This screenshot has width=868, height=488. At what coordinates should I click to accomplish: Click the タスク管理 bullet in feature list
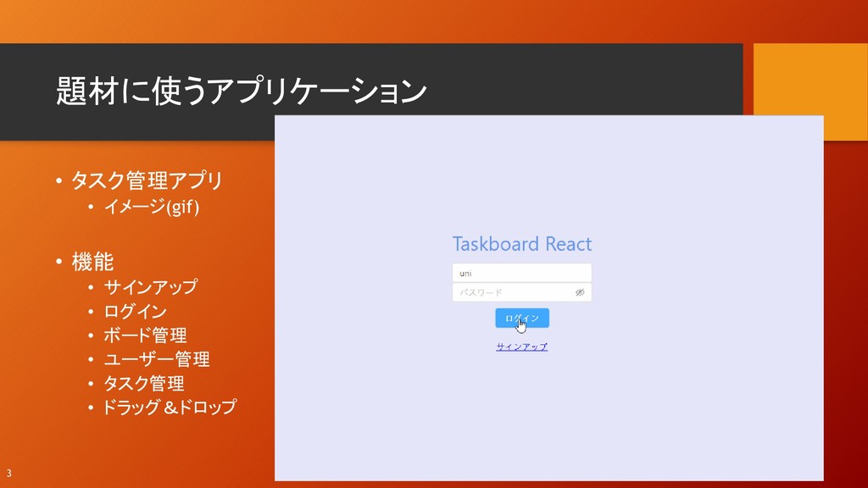click(144, 384)
